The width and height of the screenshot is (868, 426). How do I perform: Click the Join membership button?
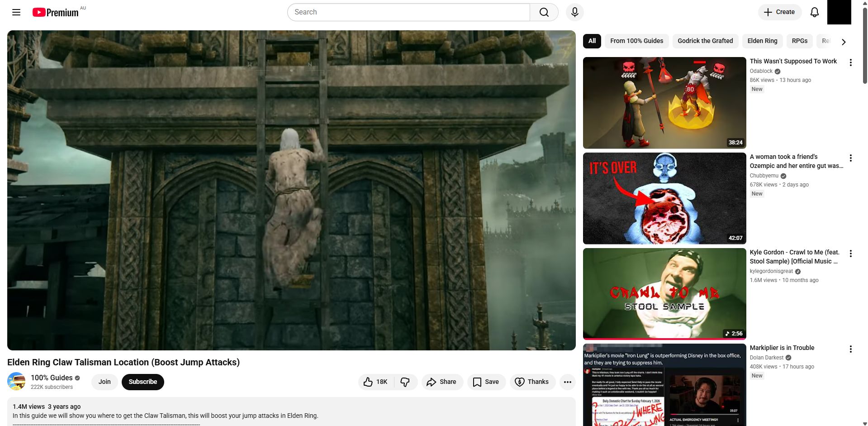[104, 382]
